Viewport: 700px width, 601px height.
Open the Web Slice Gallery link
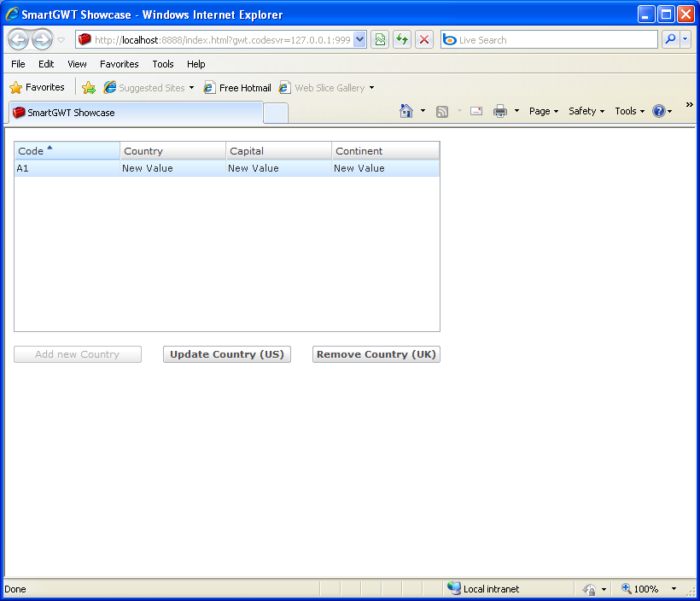point(326,88)
